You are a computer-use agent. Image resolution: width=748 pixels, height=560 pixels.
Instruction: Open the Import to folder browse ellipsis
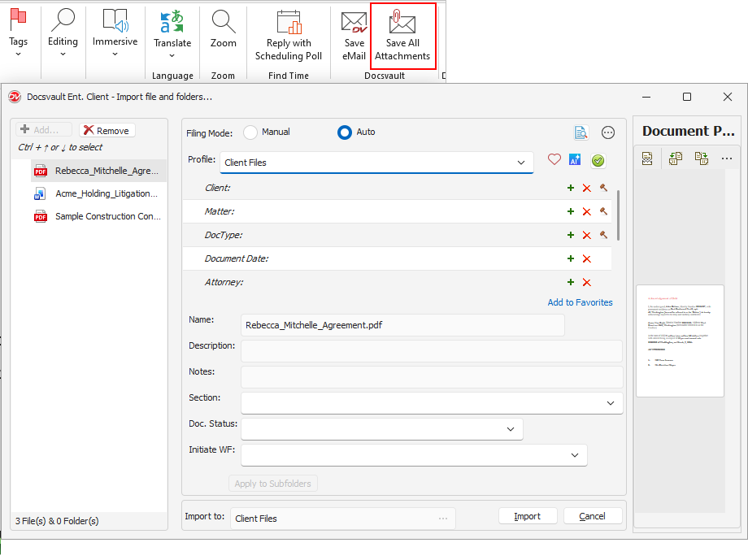[x=443, y=519]
